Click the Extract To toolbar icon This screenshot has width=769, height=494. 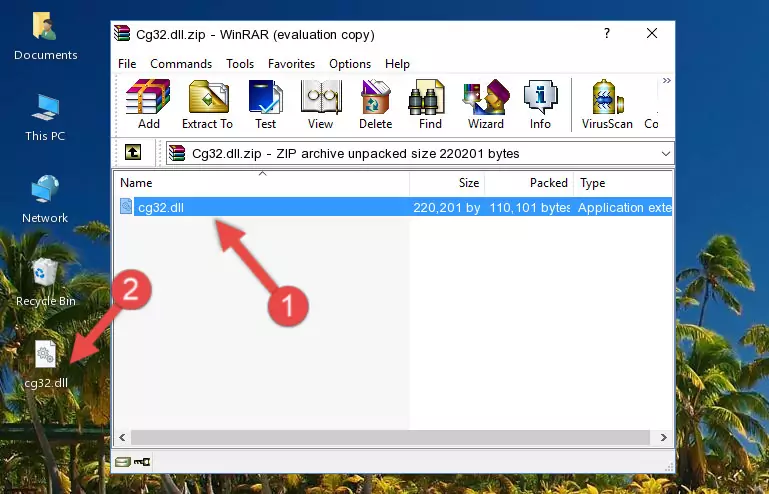point(207,104)
